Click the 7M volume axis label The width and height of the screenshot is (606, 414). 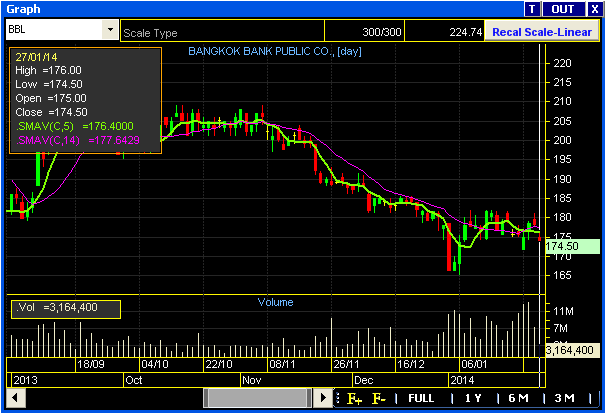[561, 329]
